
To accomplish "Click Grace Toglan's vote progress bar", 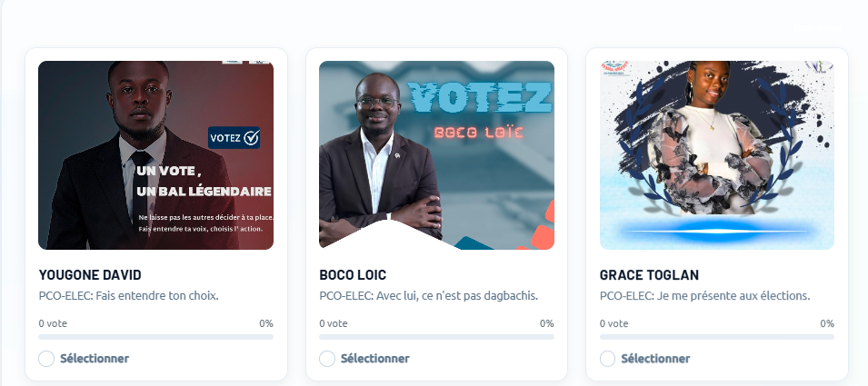I will [717, 337].
